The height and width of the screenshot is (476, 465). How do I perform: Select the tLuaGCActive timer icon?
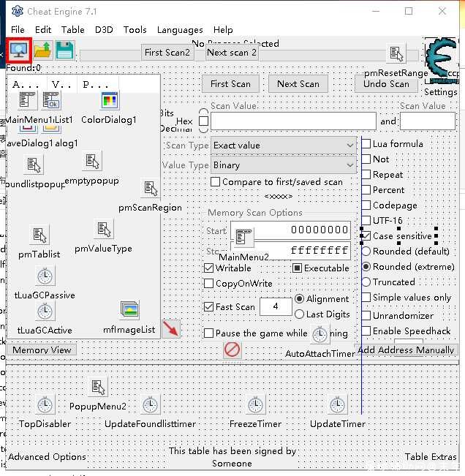pos(45,311)
